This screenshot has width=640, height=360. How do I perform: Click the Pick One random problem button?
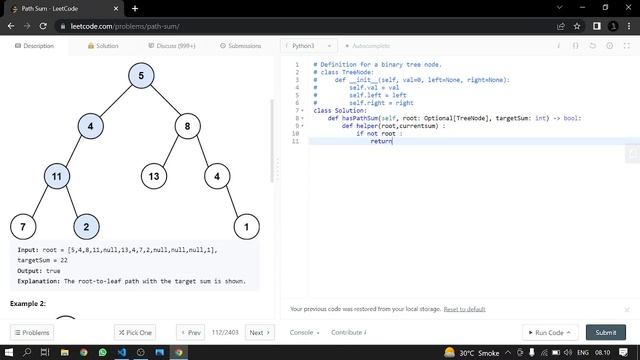click(135, 333)
